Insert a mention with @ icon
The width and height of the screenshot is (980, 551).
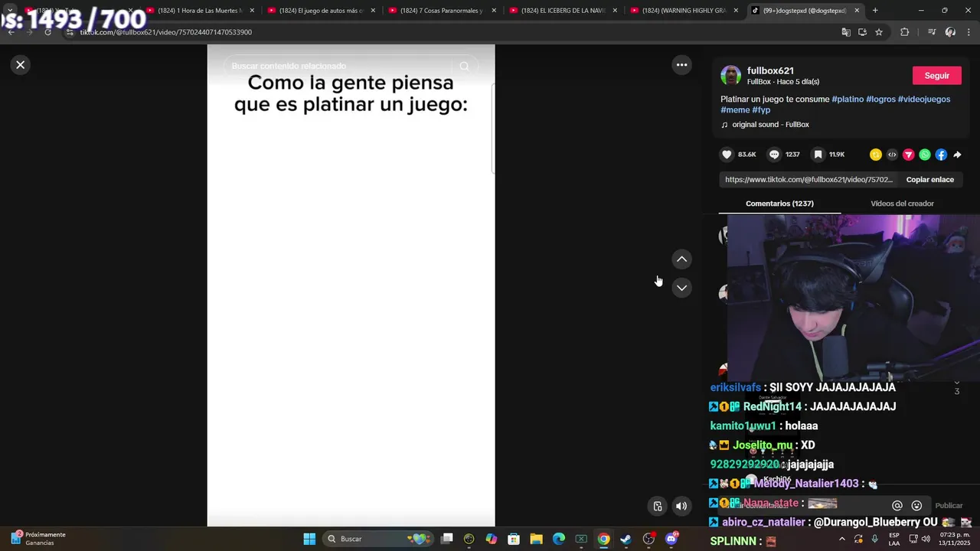(897, 506)
